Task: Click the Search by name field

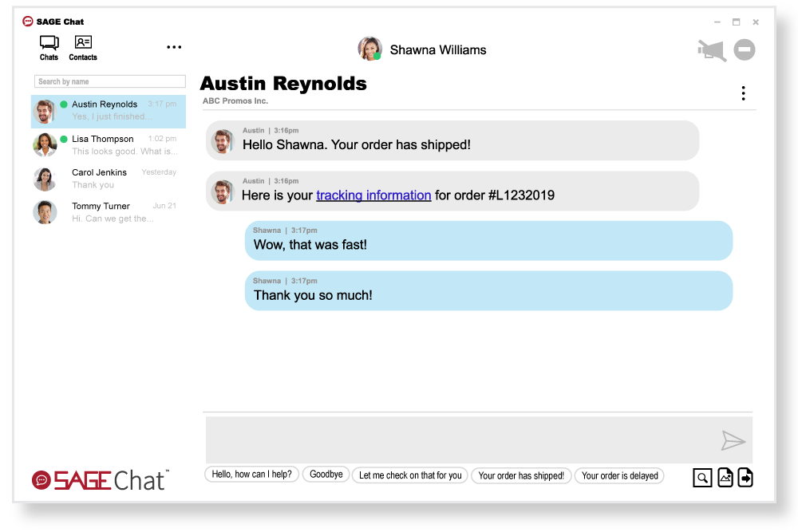Action: (110, 81)
